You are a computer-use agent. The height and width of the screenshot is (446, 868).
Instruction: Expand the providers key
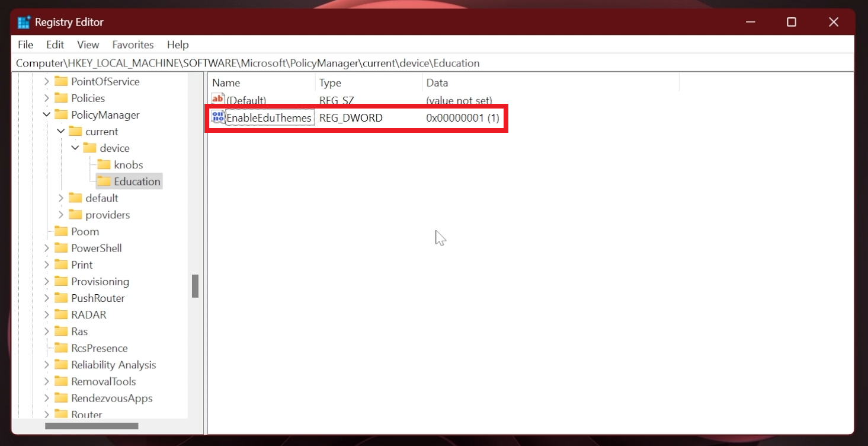click(x=60, y=215)
